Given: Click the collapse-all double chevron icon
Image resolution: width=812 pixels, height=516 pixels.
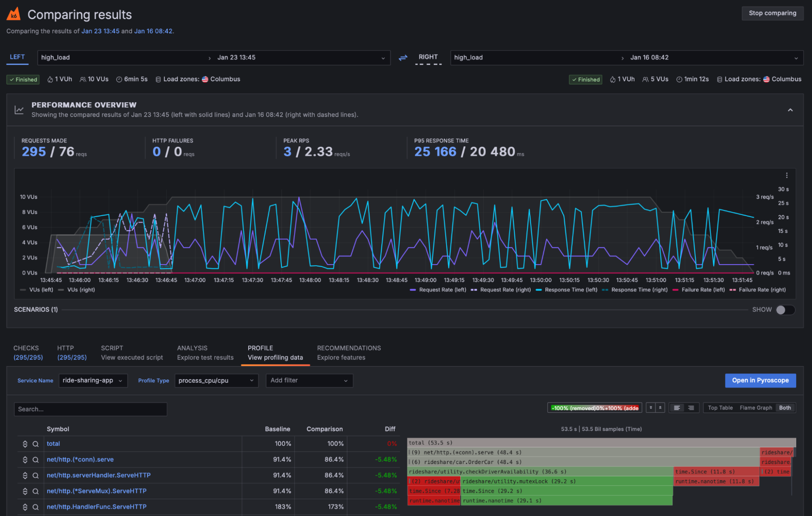Looking at the screenshot, I should [x=660, y=408].
